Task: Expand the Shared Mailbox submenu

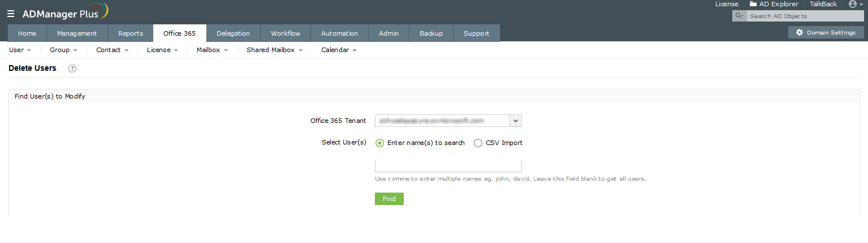Action: 274,50
